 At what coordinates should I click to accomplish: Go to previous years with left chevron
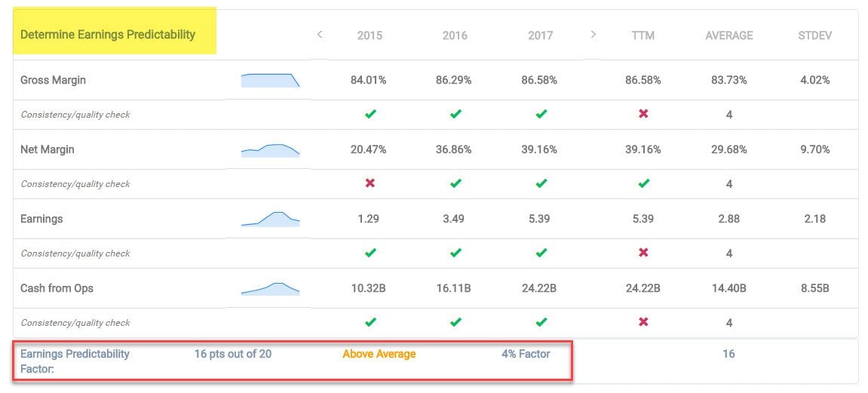320,35
